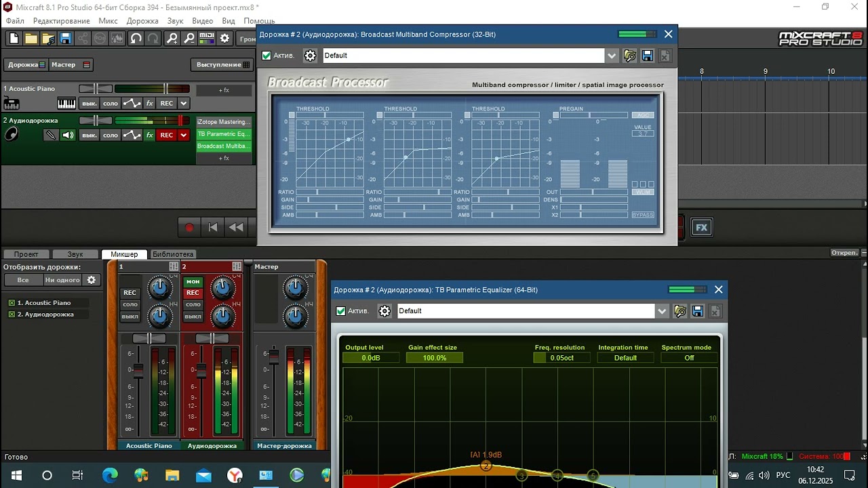
Task: Toggle visibility of 1. Acoustic Piano in mixer list
Action: coord(12,303)
